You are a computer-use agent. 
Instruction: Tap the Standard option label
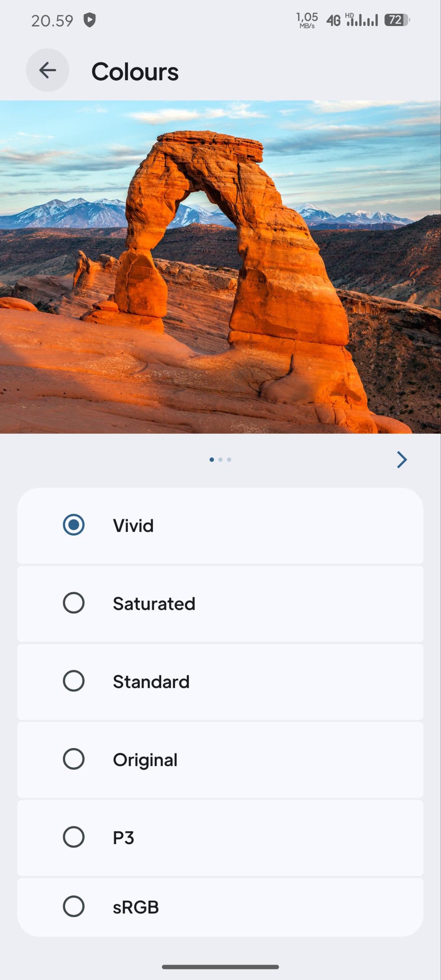tap(151, 682)
